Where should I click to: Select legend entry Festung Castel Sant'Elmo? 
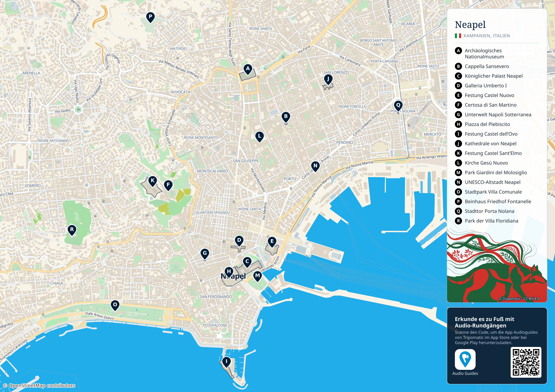[493, 153]
